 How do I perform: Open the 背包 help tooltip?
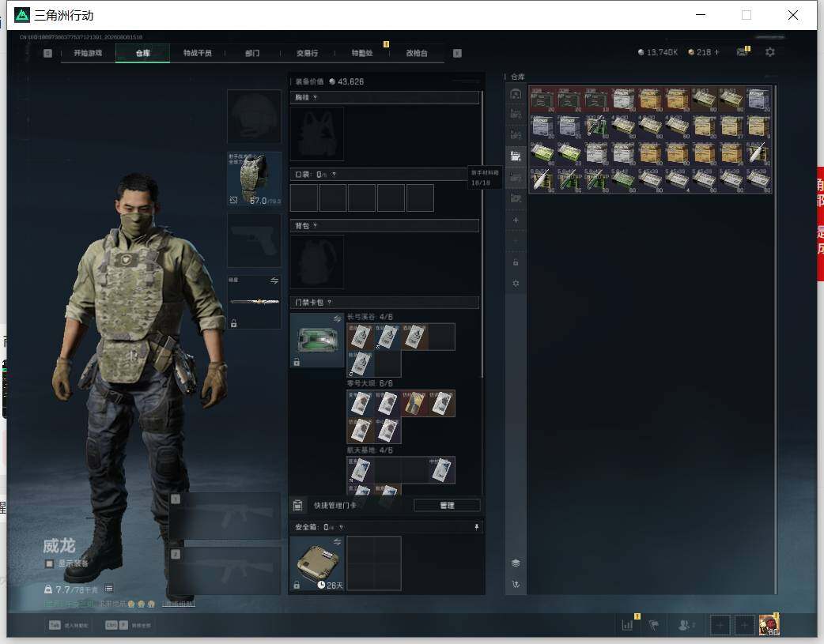(x=315, y=226)
